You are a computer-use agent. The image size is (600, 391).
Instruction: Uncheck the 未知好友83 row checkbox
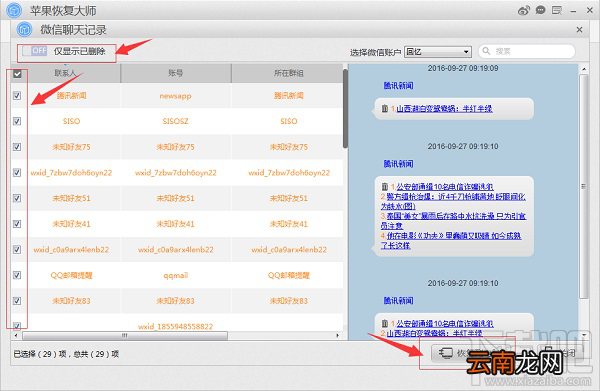click(x=17, y=301)
